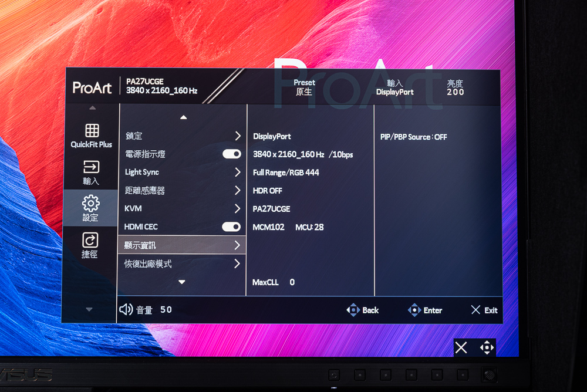Toggle the HDMI CEC switch
The width and height of the screenshot is (587, 392).
231,227
